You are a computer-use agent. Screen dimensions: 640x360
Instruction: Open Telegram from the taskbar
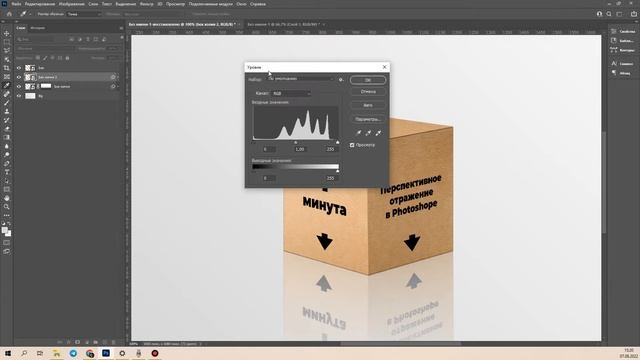coord(73,353)
